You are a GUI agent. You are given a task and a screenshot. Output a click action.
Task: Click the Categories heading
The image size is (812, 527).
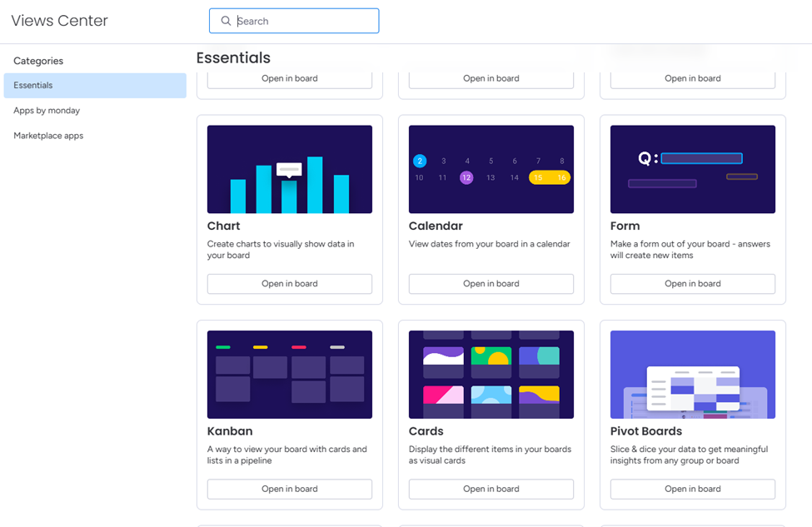click(x=38, y=61)
